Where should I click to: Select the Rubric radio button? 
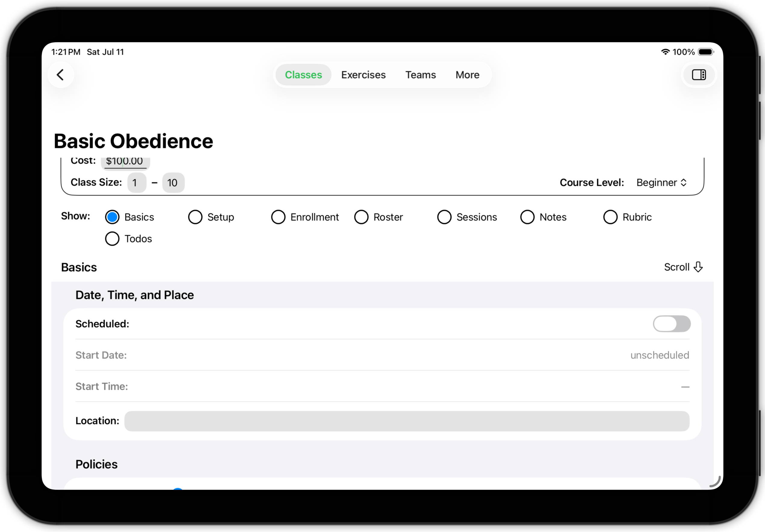[x=610, y=217]
